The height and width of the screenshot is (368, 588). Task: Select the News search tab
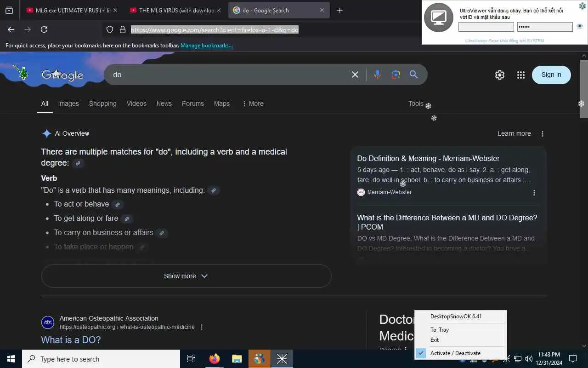[x=164, y=103]
